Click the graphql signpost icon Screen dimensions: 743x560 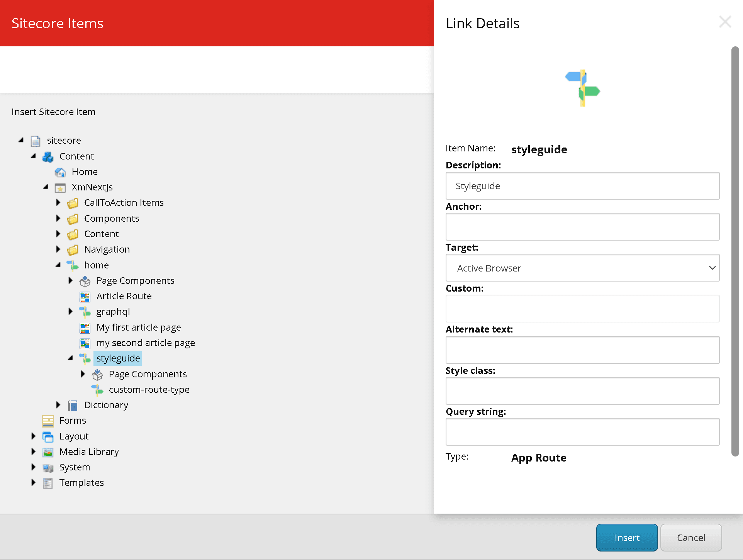85,312
